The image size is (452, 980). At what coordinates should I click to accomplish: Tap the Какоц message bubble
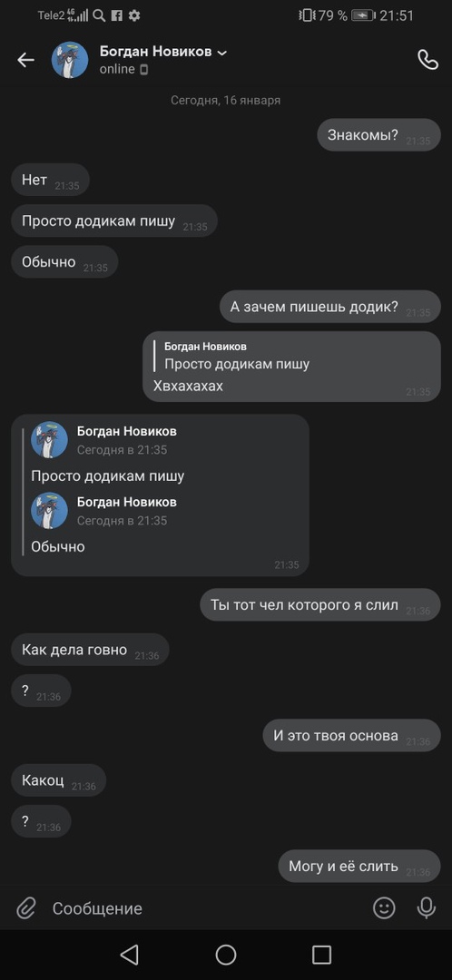click(59, 780)
